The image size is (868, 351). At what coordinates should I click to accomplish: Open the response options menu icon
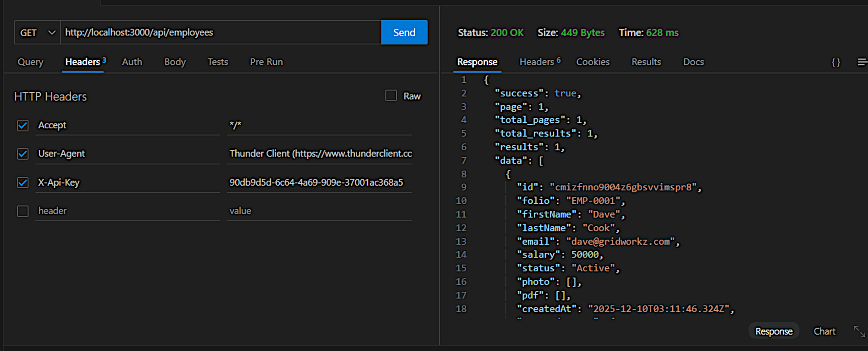(862, 62)
